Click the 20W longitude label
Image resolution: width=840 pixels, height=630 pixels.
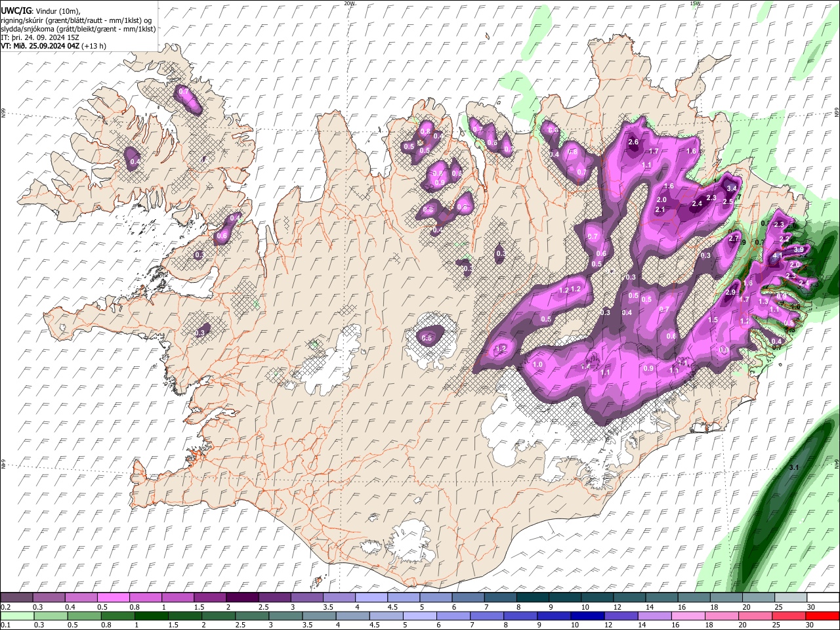(349, 3)
